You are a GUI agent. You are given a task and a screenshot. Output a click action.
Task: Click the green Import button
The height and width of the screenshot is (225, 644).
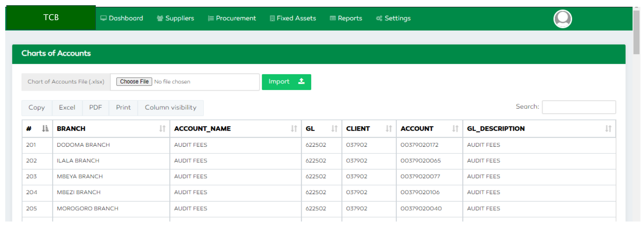(x=286, y=82)
